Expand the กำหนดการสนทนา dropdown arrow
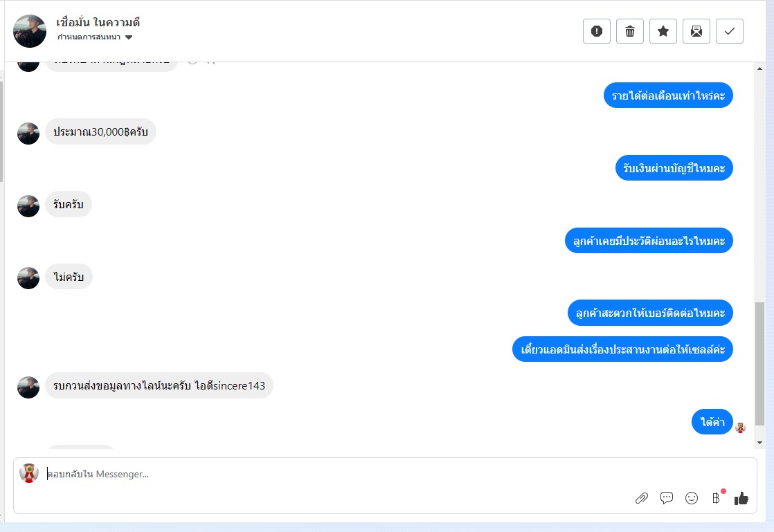Viewport: 774px width, 532px height. (x=129, y=37)
